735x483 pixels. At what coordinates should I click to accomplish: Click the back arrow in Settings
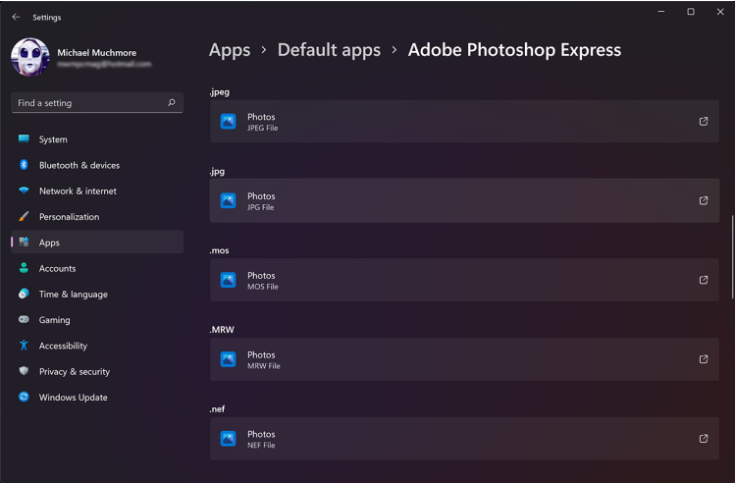[16, 17]
